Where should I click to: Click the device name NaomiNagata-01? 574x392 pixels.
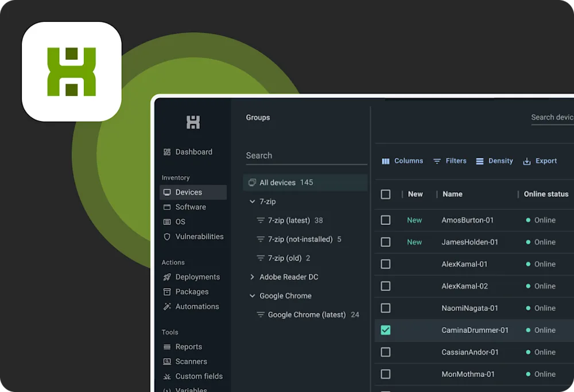click(470, 308)
